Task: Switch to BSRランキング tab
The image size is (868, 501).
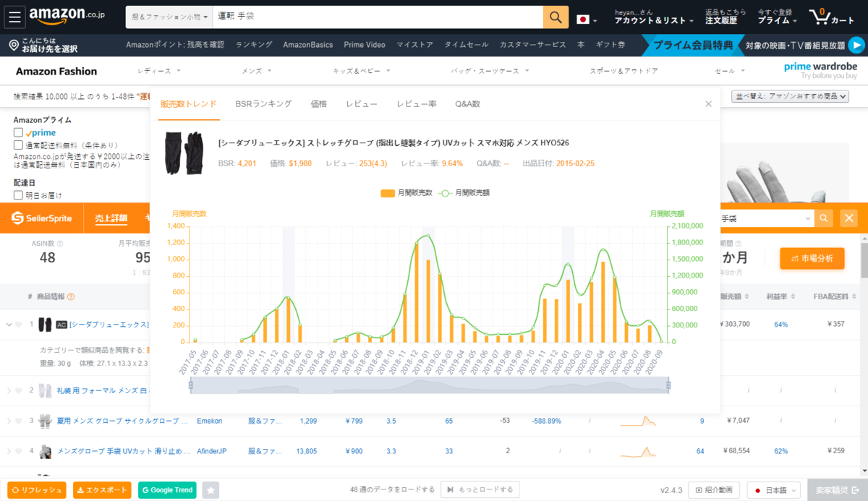Action: point(263,104)
